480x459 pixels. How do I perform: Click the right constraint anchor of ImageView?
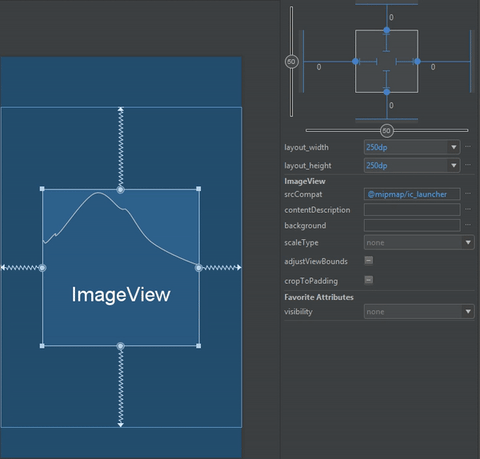click(x=199, y=268)
